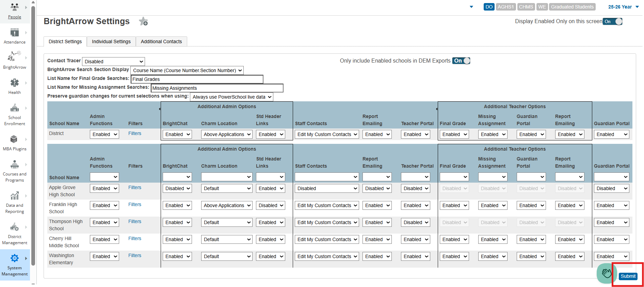Open District row Admin Functions dropdown

(104, 134)
